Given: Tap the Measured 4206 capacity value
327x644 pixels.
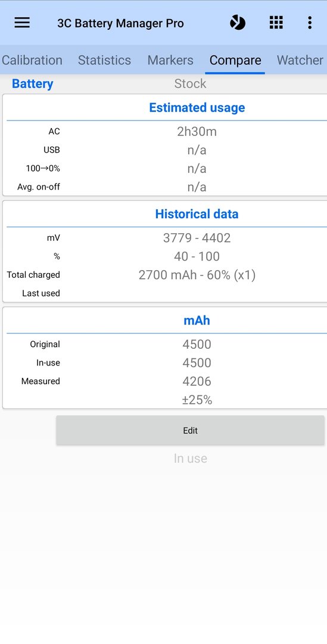Looking at the screenshot, I should 197,381.
